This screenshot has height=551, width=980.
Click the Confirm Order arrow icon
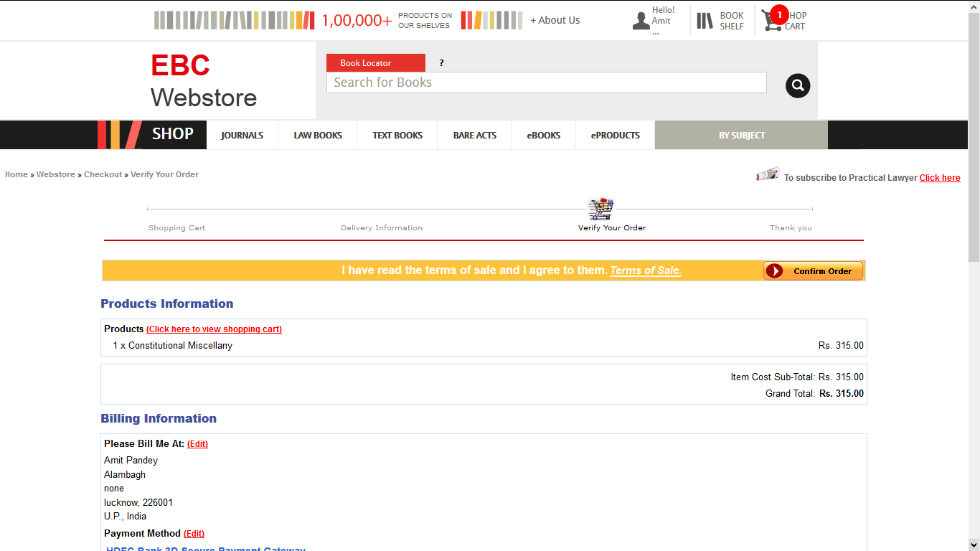pos(774,271)
